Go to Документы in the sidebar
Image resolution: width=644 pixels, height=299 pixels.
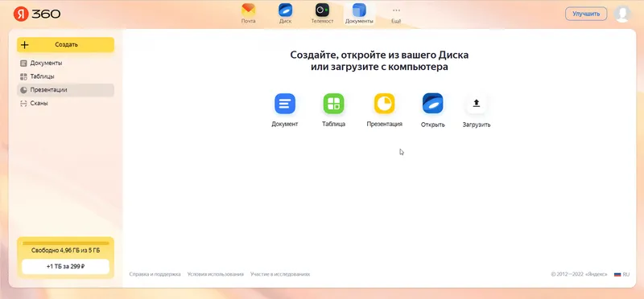coord(66,63)
